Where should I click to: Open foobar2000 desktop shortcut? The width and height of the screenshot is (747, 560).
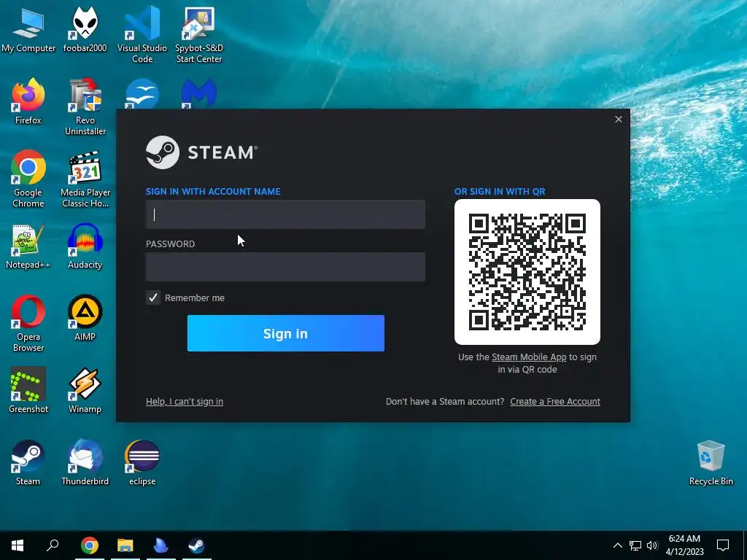(85, 30)
